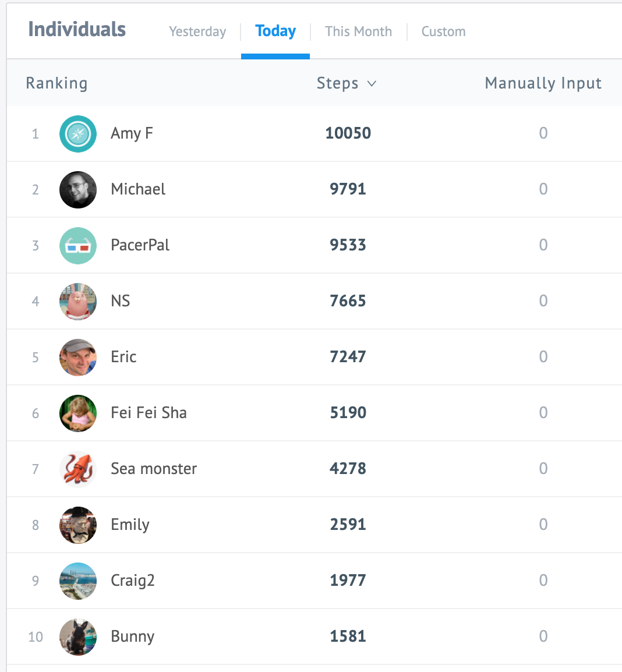Click Michael's black-and-white profile photo

pyautogui.click(x=78, y=190)
